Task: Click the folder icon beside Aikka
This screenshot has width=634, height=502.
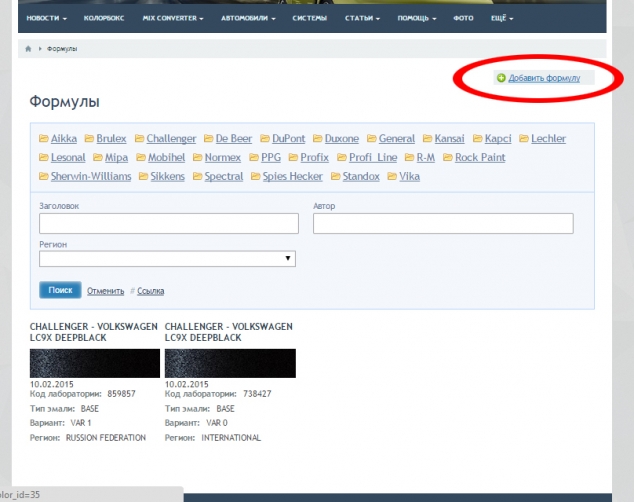Action: pos(44,139)
